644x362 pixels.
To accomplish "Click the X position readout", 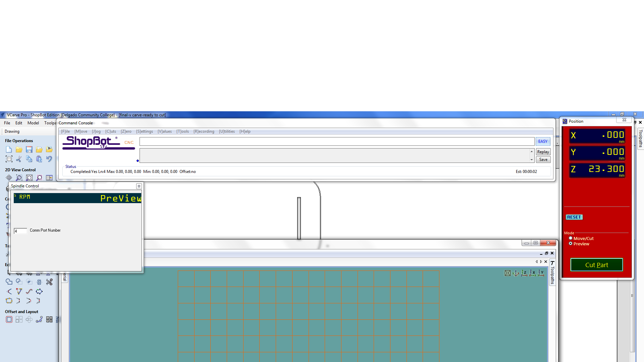I will point(597,135).
